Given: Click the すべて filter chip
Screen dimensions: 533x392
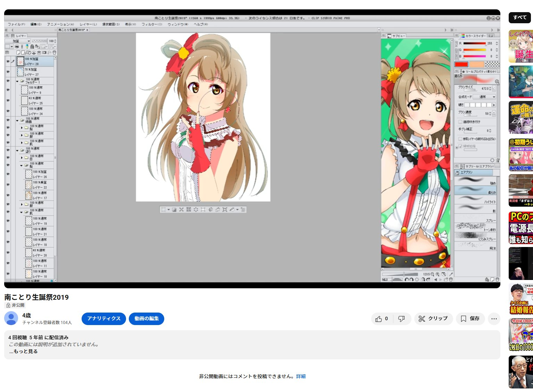Looking at the screenshot, I should [x=520, y=17].
